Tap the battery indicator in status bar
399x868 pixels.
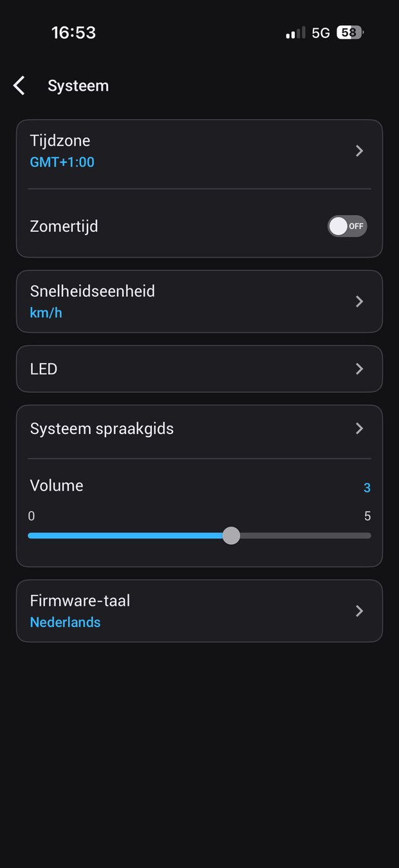pyautogui.click(x=349, y=33)
